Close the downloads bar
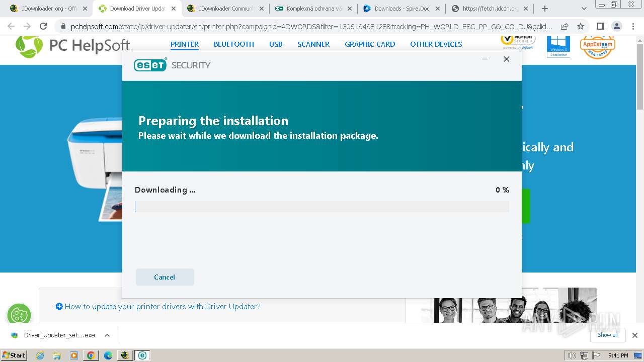Image resolution: width=644 pixels, height=362 pixels. [x=635, y=335]
